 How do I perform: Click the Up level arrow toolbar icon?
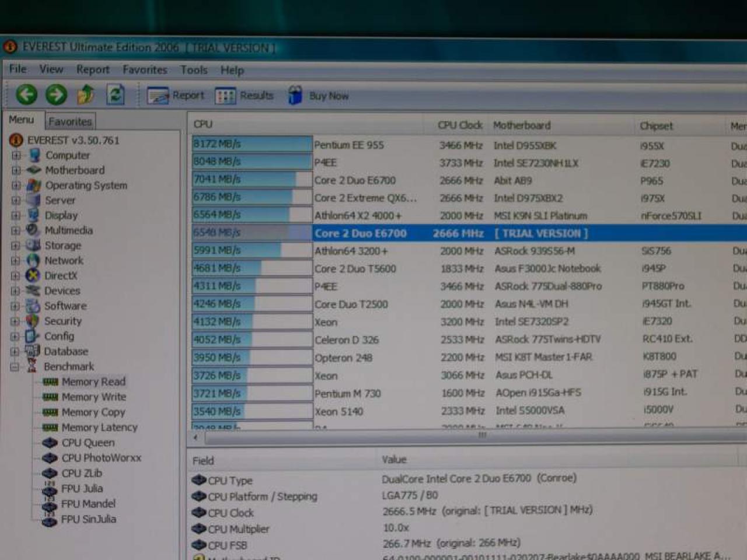[x=86, y=94]
